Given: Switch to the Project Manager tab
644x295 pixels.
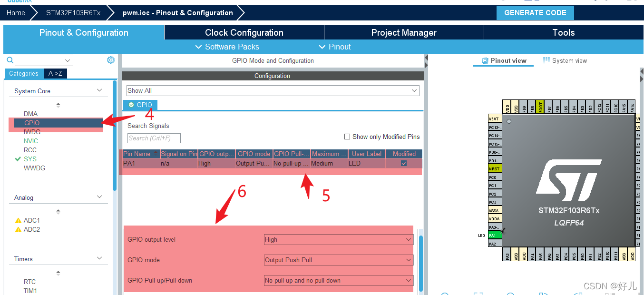Looking at the screenshot, I should click(404, 32).
